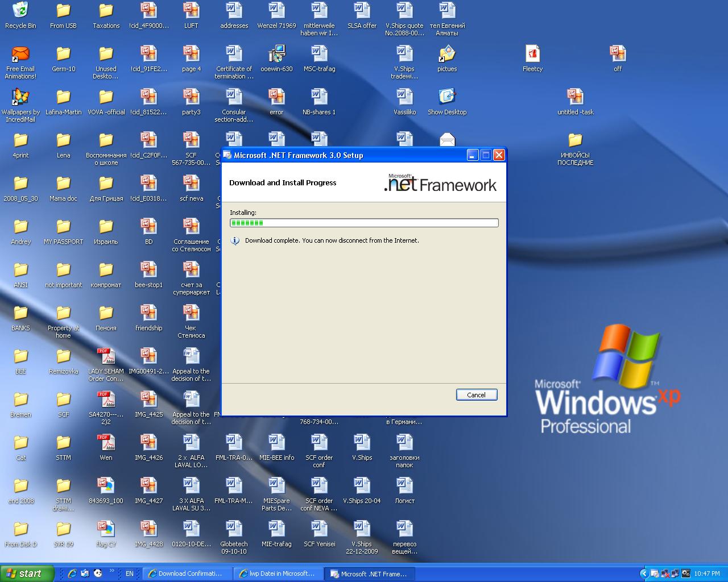Select the MIE-BEE info document
This screenshot has width=728, height=582.
coord(276,447)
